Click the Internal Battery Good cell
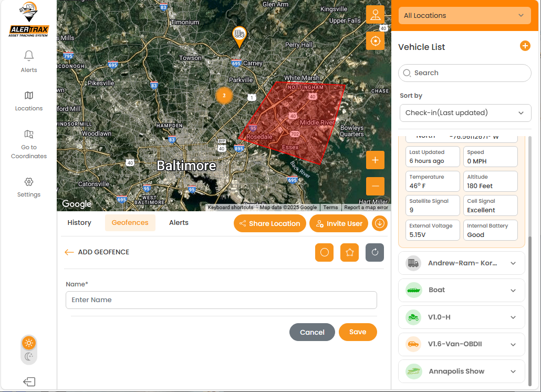The image size is (541, 392). click(x=490, y=230)
